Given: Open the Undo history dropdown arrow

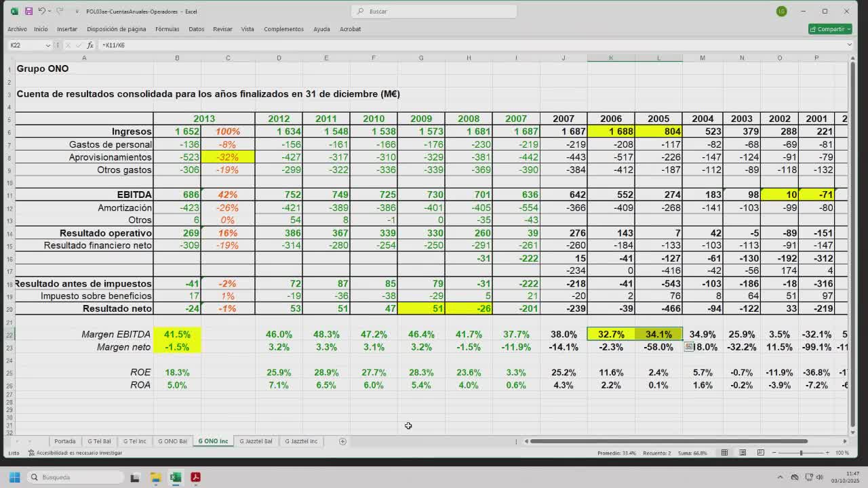Looking at the screenshot, I should coord(50,12).
